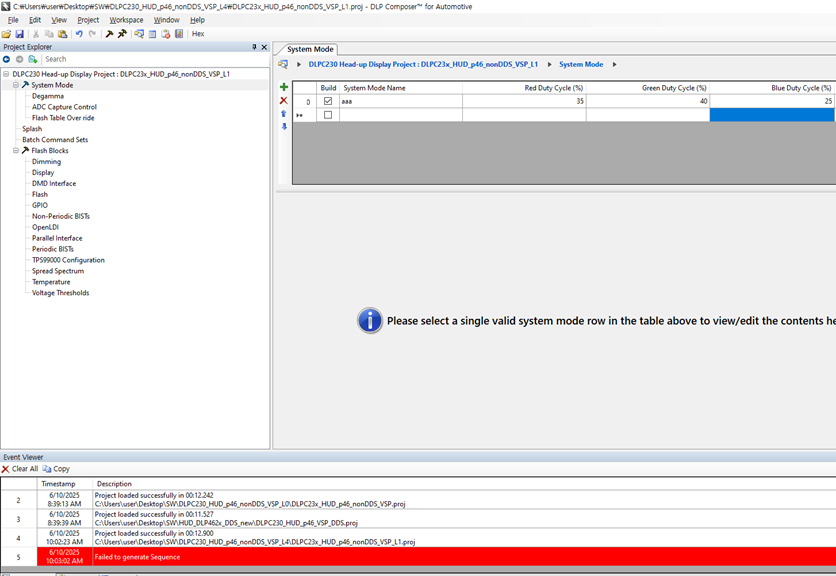This screenshot has width=836, height=576.
Task: Expand the first breadcrumb arrow before project name
Action: point(299,64)
